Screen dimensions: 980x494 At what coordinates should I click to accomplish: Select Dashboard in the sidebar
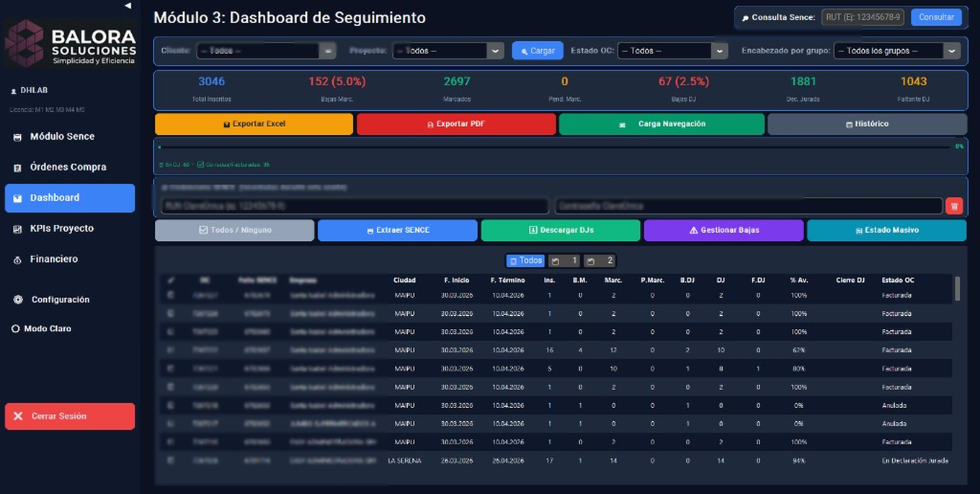pyautogui.click(x=70, y=198)
